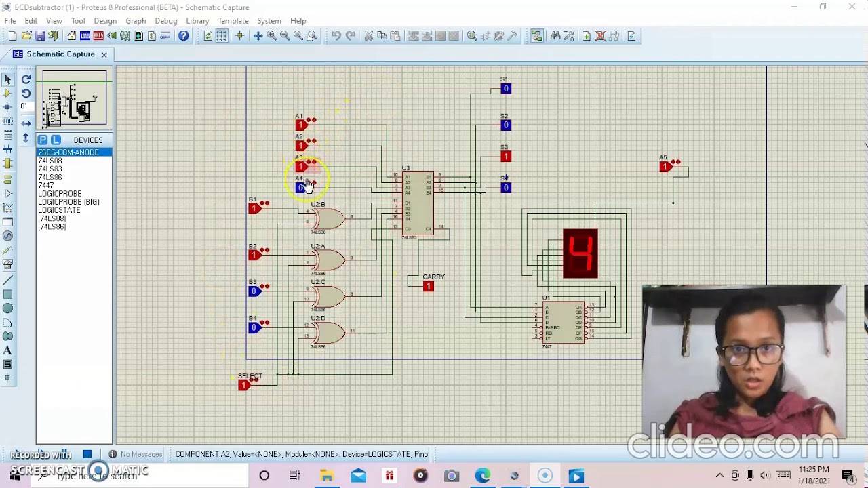Open the Design menu

[105, 21]
